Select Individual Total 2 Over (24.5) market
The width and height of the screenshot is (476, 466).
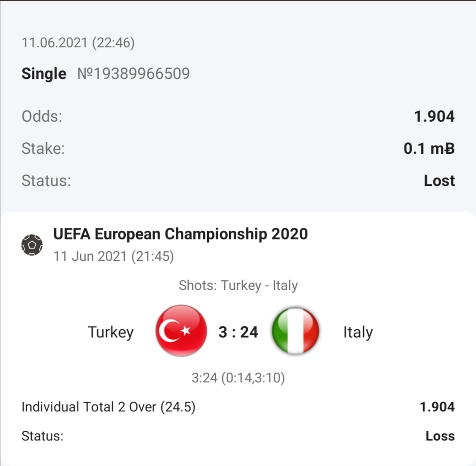(x=108, y=407)
